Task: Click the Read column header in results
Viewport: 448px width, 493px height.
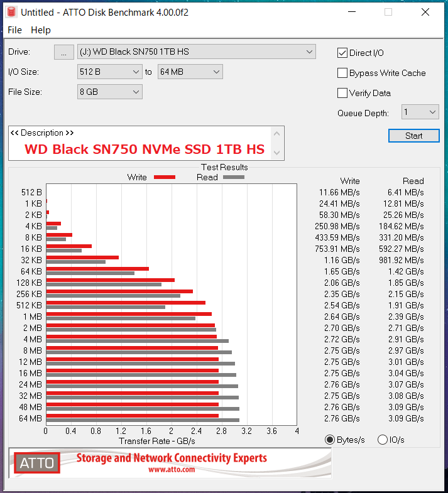Action: [x=413, y=181]
